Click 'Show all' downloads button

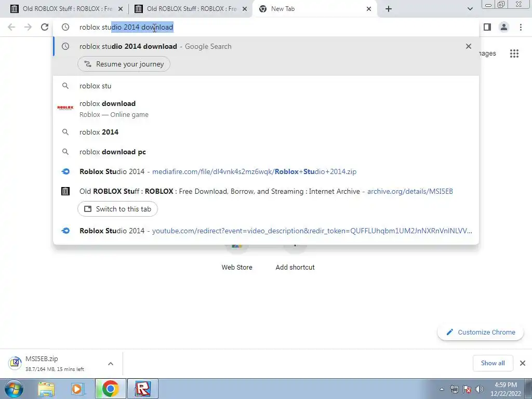(493, 363)
